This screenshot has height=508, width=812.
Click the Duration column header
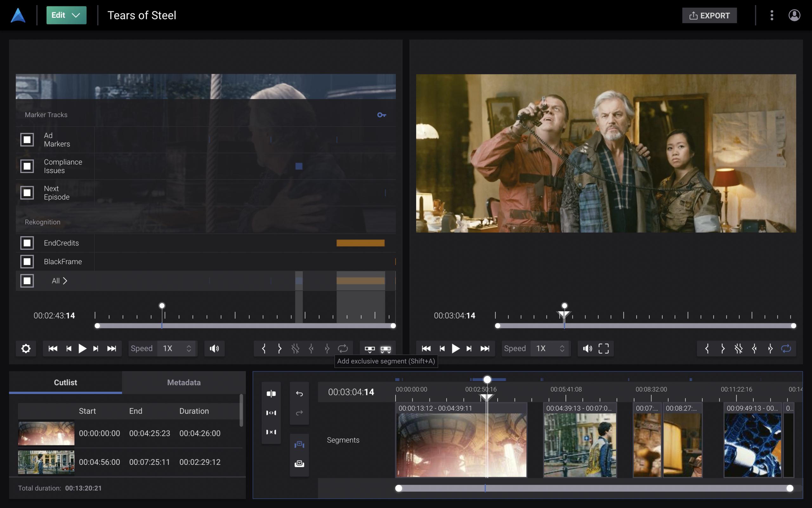(x=194, y=411)
